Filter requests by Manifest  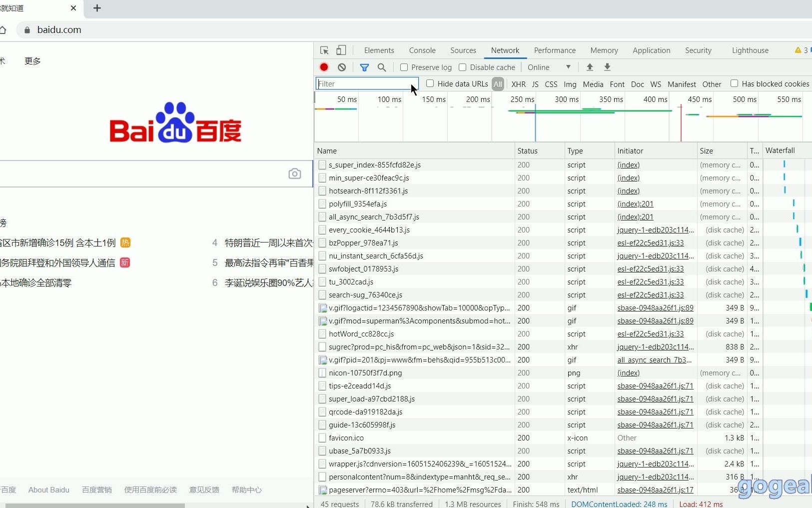click(682, 84)
